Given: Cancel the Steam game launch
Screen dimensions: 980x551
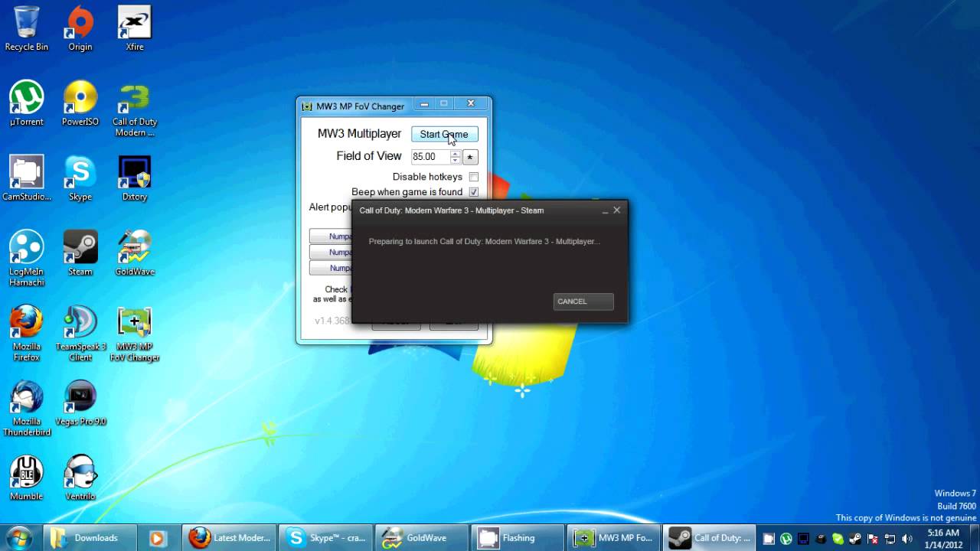Looking at the screenshot, I should pyautogui.click(x=583, y=302).
